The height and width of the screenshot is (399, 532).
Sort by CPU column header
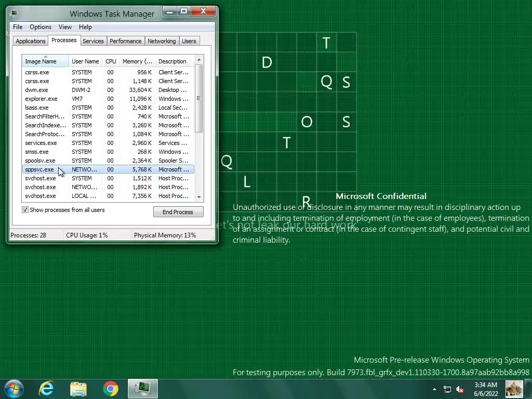[111, 61]
